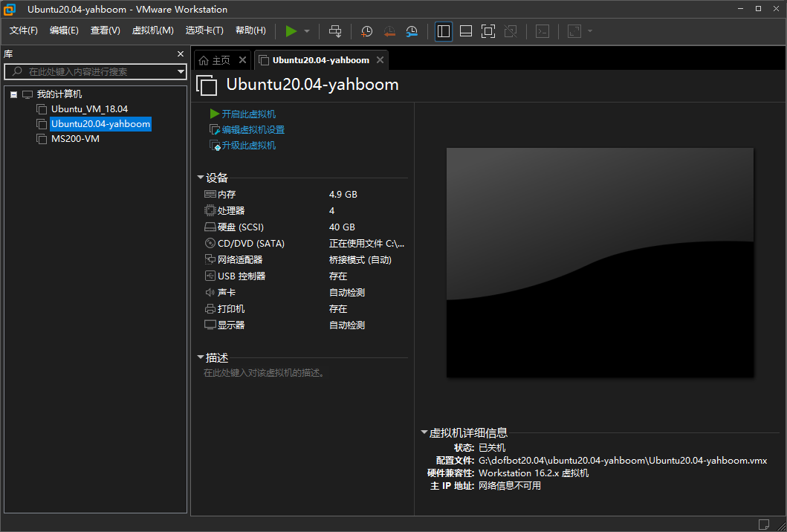
Task: Toggle the thumbnail bar view icon
Action: (x=466, y=31)
